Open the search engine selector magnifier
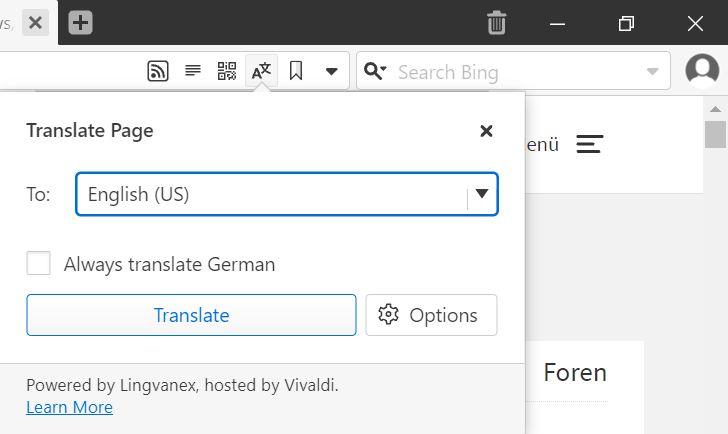Viewport: 728px width, 434px height. 376,71
